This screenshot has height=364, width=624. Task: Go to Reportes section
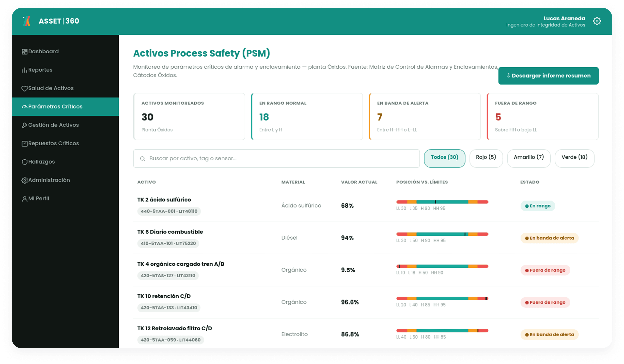click(65, 70)
